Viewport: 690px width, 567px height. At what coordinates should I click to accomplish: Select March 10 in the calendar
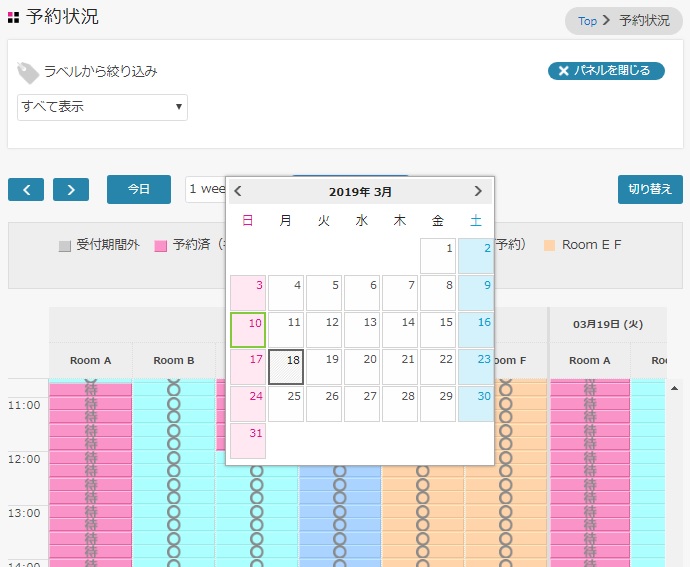(x=248, y=331)
